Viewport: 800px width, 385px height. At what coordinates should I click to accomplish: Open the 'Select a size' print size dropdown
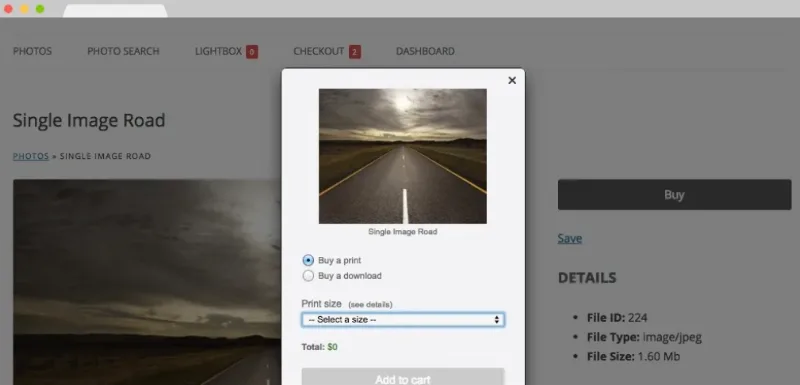pyautogui.click(x=403, y=320)
